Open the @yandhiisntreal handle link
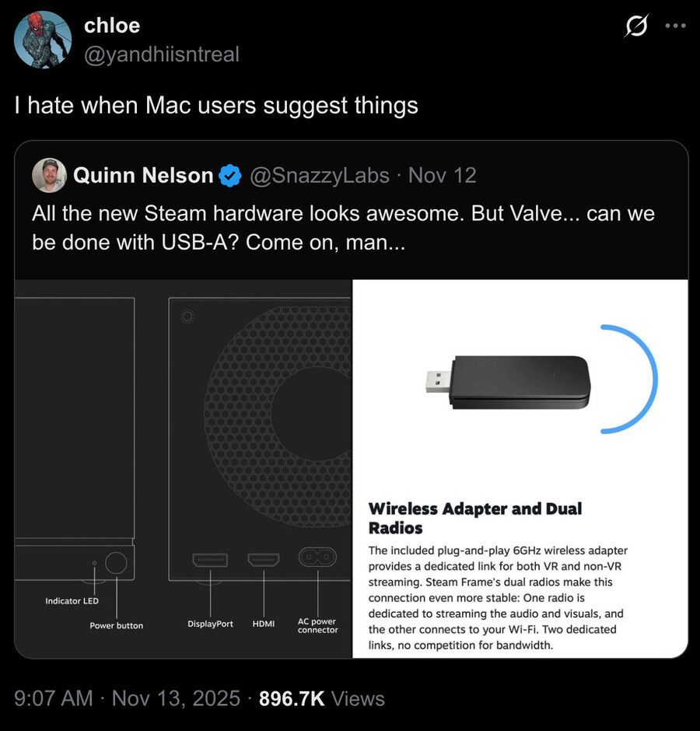The height and width of the screenshot is (731, 700). (161, 54)
